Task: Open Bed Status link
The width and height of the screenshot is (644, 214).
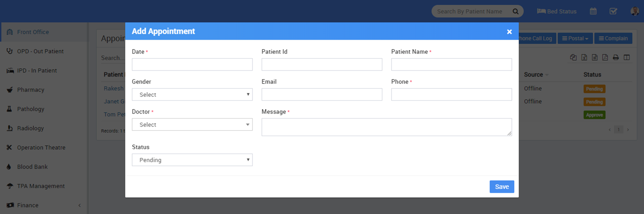Action: (557, 11)
